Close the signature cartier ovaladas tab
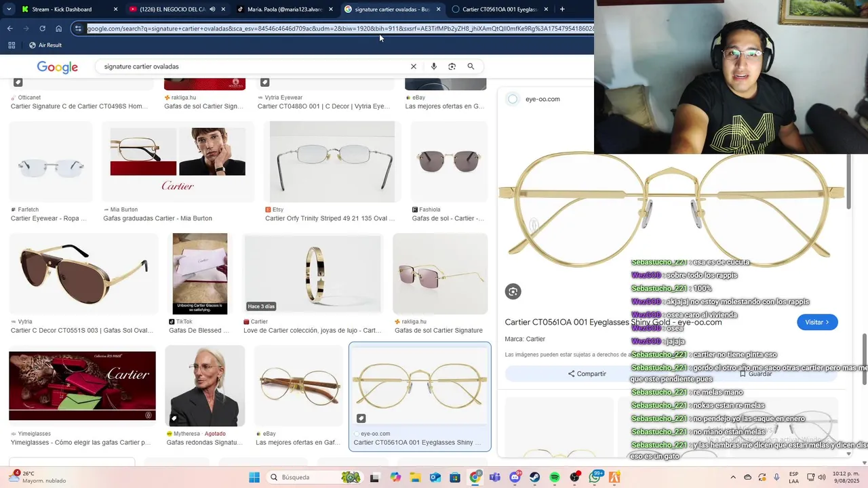Viewport: 868px width, 488px height. click(x=439, y=9)
